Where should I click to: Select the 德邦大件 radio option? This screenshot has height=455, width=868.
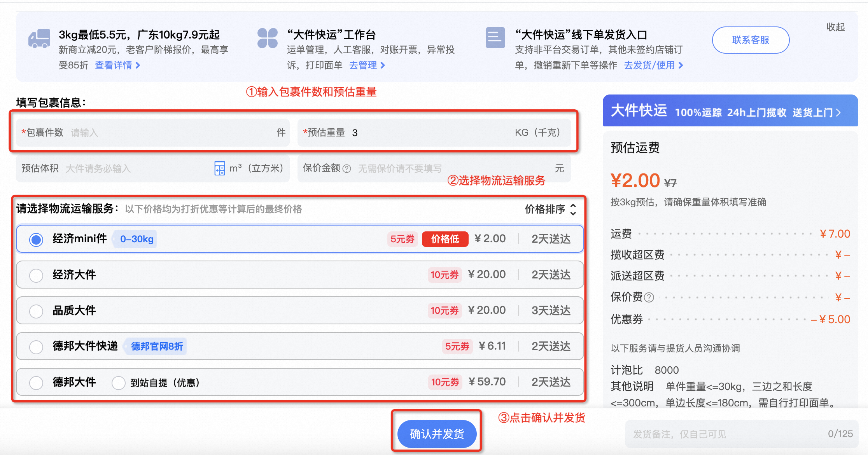coord(36,383)
